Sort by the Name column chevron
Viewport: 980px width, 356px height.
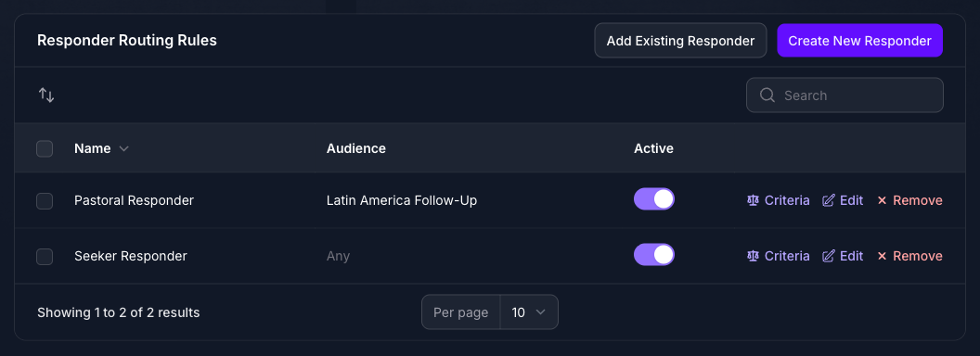(123, 148)
